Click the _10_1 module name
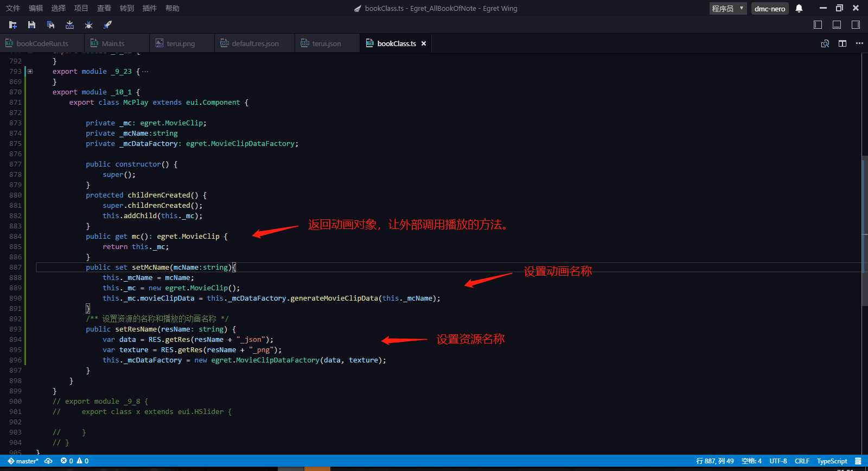Screen dimensions: 868x471 click(122, 92)
